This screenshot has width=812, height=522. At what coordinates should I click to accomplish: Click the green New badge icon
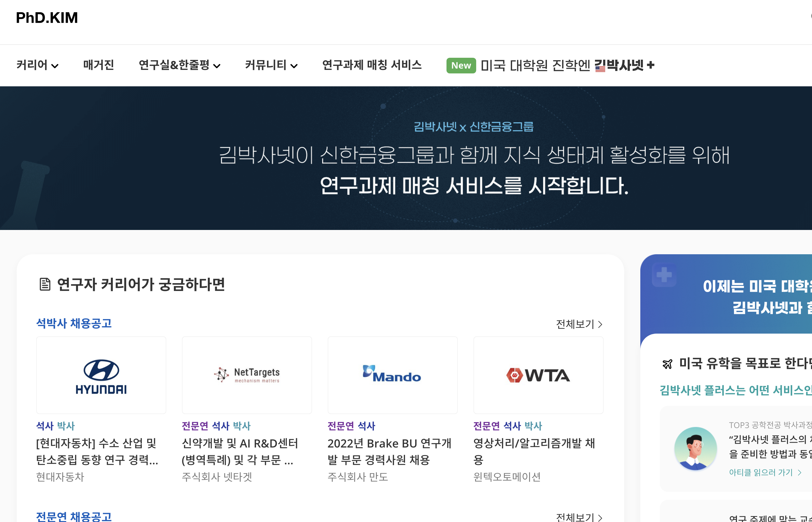click(x=461, y=65)
